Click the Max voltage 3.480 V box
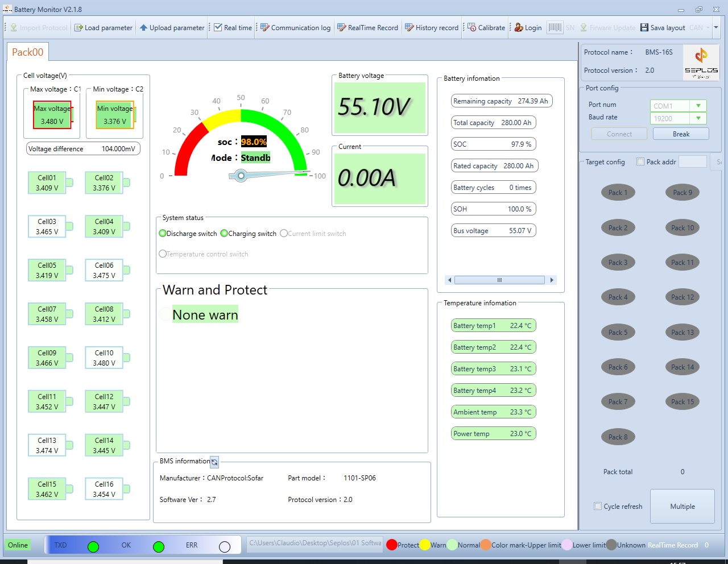 pyautogui.click(x=52, y=115)
